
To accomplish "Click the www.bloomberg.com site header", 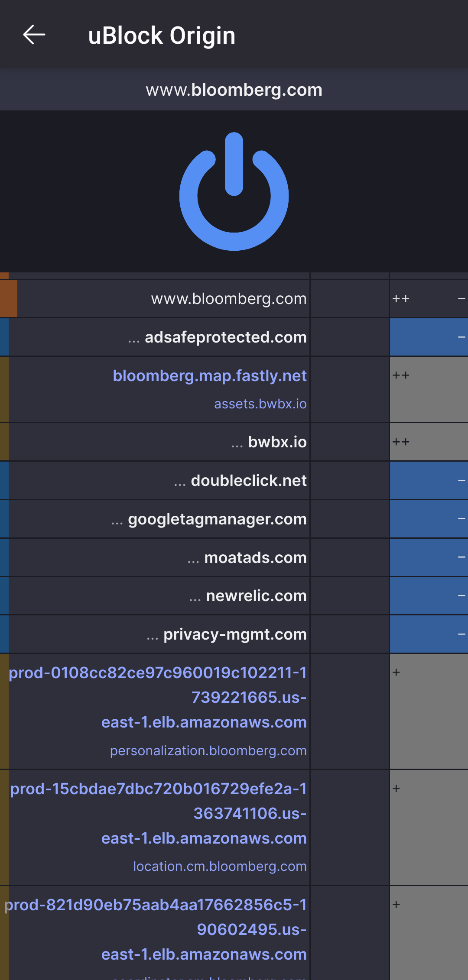I will point(234,90).
